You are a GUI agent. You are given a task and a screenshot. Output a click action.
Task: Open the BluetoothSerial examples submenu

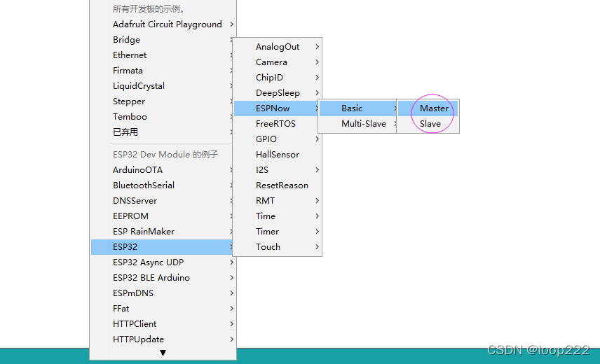(161, 185)
